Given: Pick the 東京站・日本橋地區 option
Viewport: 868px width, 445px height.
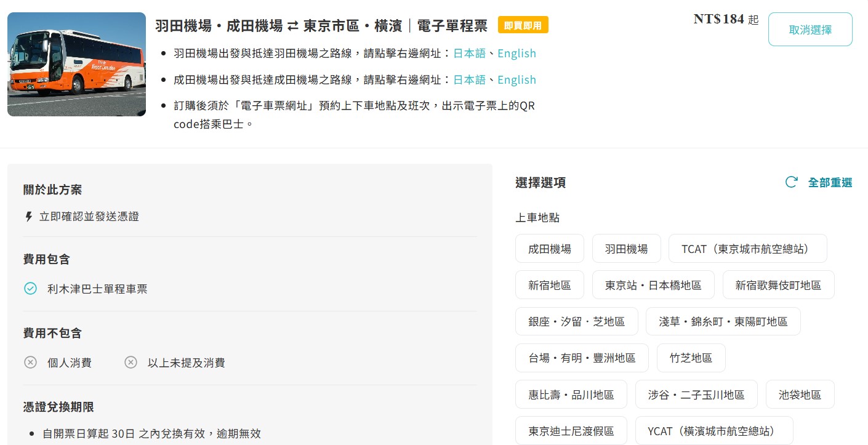Looking at the screenshot, I should pyautogui.click(x=653, y=285).
